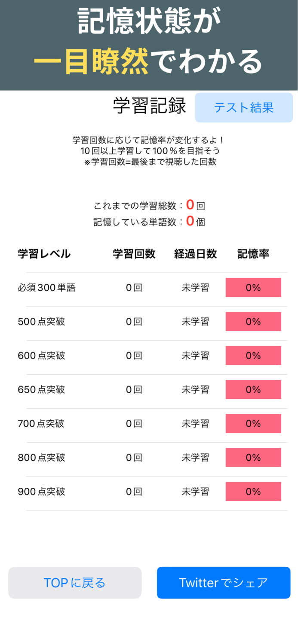The height and width of the screenshot is (644, 298).
Task: Tap the 必須300単語 level row
Action: click(x=47, y=288)
